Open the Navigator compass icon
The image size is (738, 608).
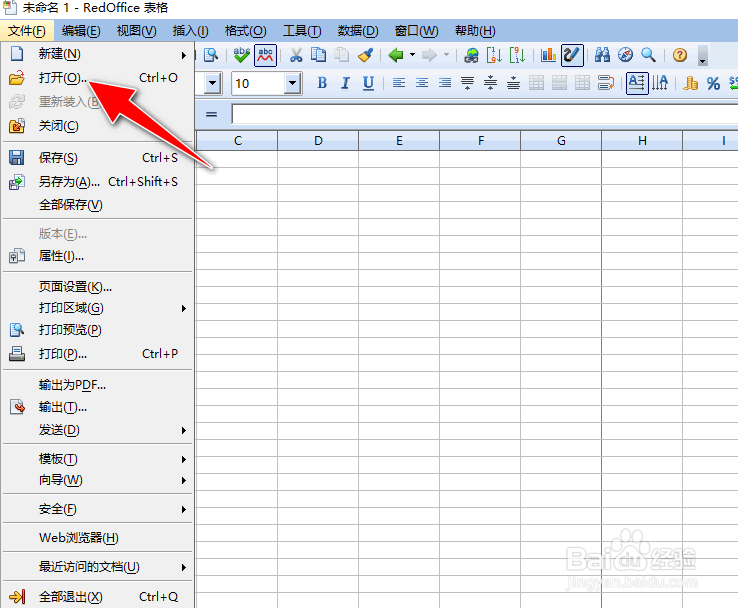point(626,56)
